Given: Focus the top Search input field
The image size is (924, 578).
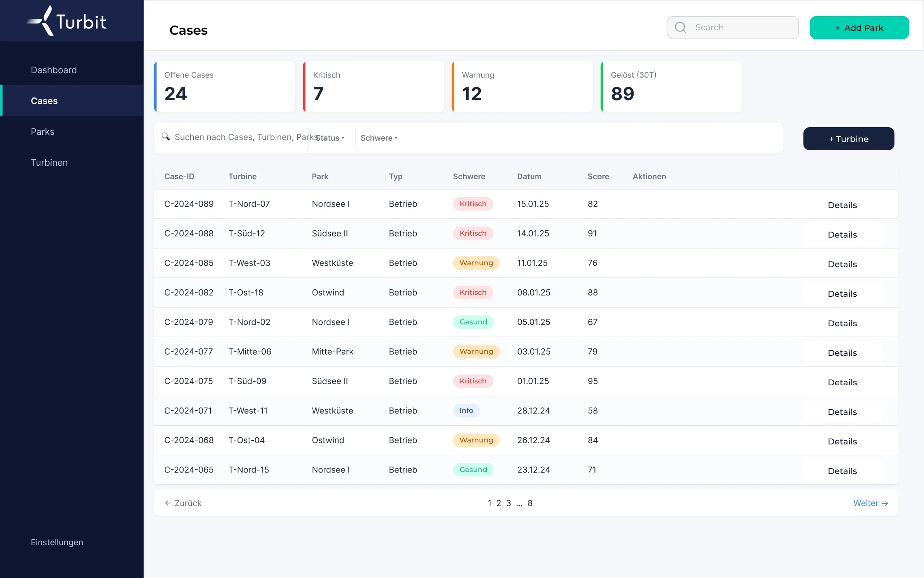Looking at the screenshot, I should [732, 27].
